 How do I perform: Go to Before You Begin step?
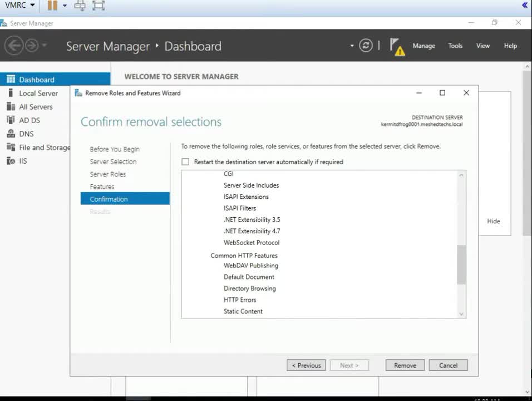pyautogui.click(x=115, y=149)
